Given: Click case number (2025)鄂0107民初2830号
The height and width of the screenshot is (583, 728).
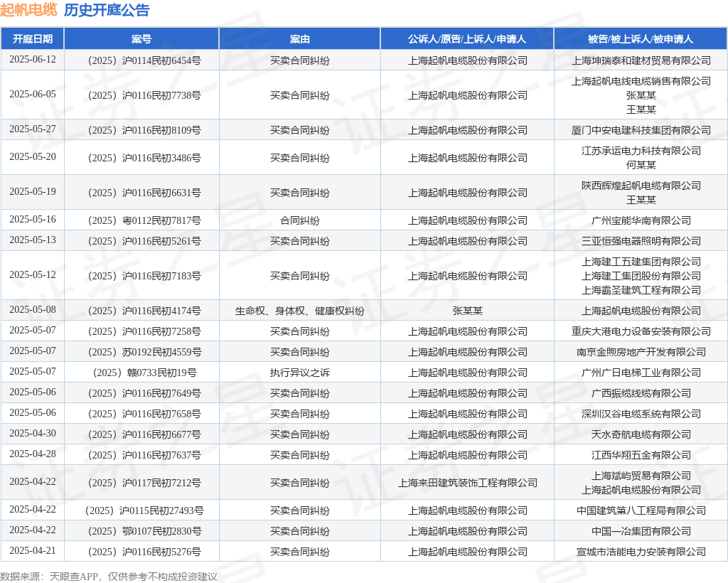Looking at the screenshot, I should point(144,531).
